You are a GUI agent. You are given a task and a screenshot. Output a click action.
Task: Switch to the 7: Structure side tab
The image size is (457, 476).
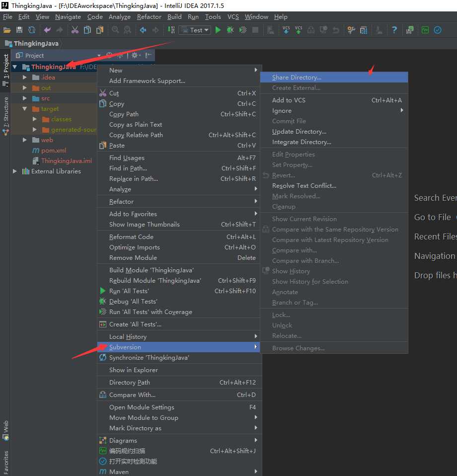tap(6, 116)
